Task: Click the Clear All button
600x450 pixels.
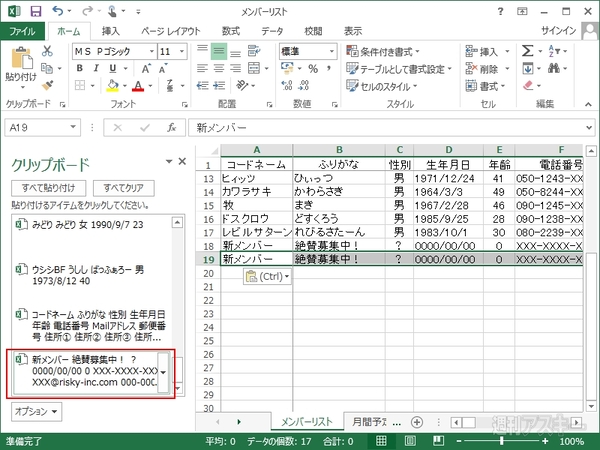Action: (x=123, y=188)
